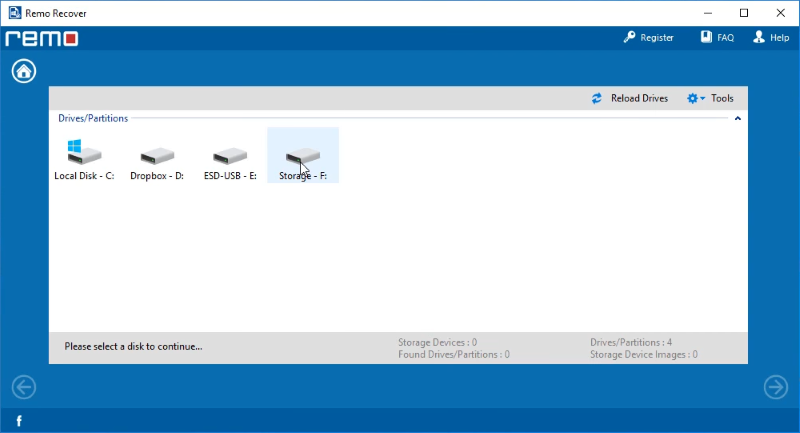Open the Facebook link icon
Image resolution: width=800 pixels, height=433 pixels.
tap(19, 421)
